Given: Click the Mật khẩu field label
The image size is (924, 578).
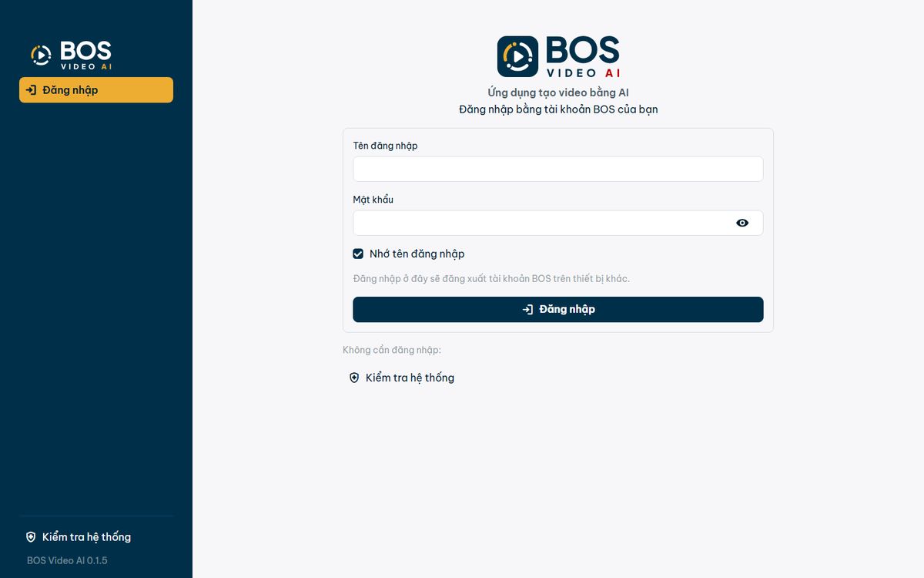Looking at the screenshot, I should pyautogui.click(x=373, y=200).
